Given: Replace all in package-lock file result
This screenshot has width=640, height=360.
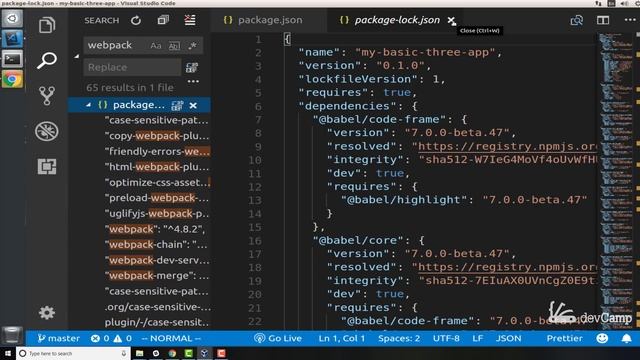Looking at the screenshot, I should (177, 105).
